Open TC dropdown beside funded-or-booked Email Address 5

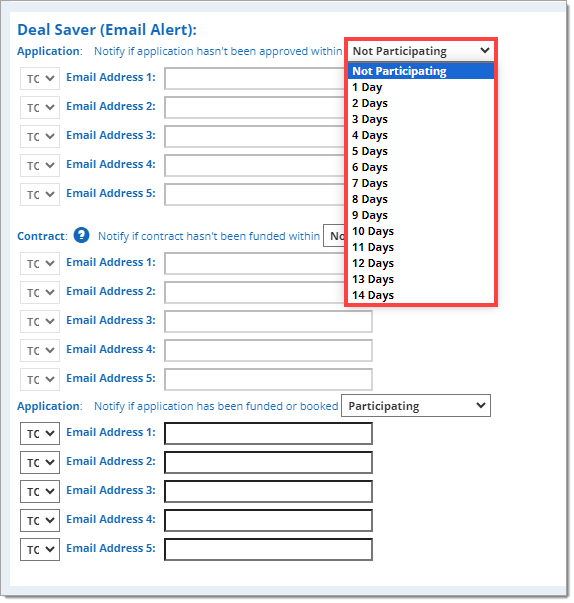(x=40, y=550)
